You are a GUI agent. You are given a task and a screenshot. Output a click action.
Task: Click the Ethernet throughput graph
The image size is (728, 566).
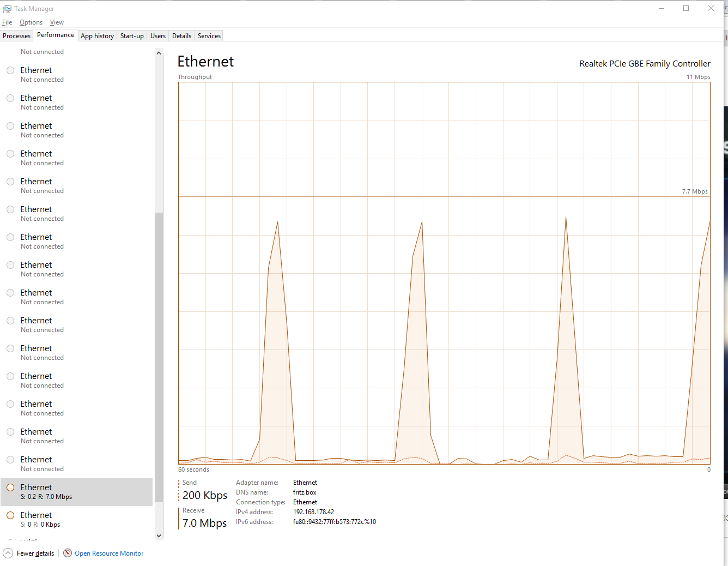coord(444,273)
